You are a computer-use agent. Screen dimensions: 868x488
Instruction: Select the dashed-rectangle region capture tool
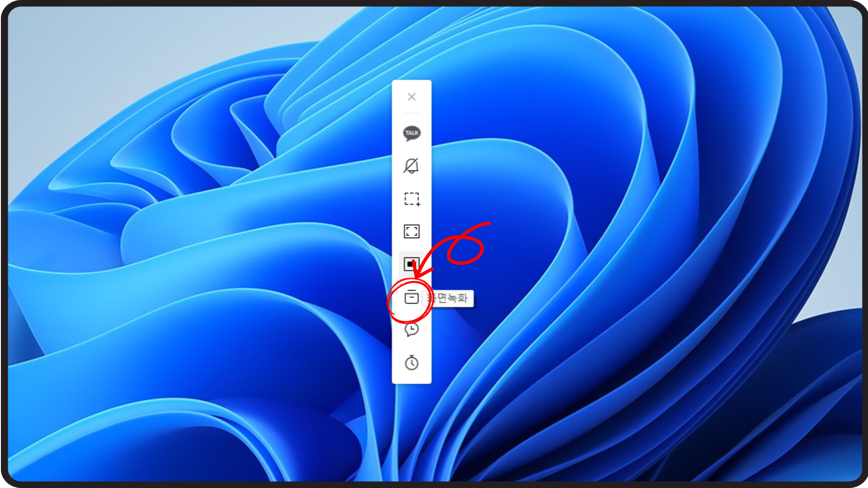coord(411,199)
